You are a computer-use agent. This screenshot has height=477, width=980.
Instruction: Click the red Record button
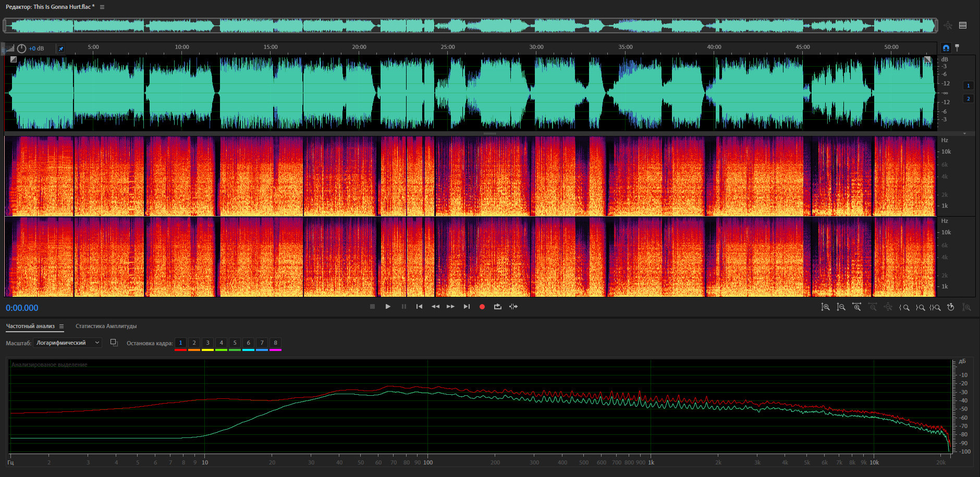(x=482, y=307)
